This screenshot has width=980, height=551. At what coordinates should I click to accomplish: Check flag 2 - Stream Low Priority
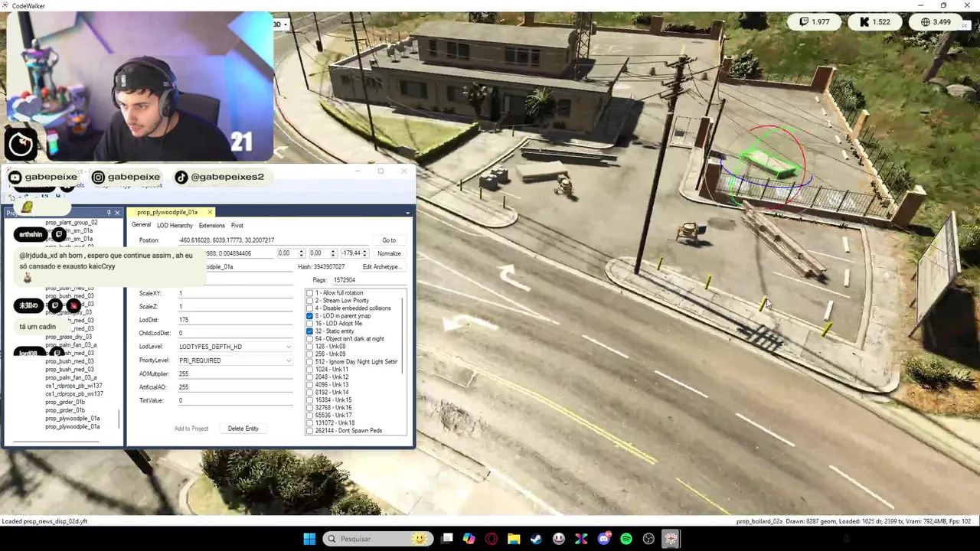point(309,301)
